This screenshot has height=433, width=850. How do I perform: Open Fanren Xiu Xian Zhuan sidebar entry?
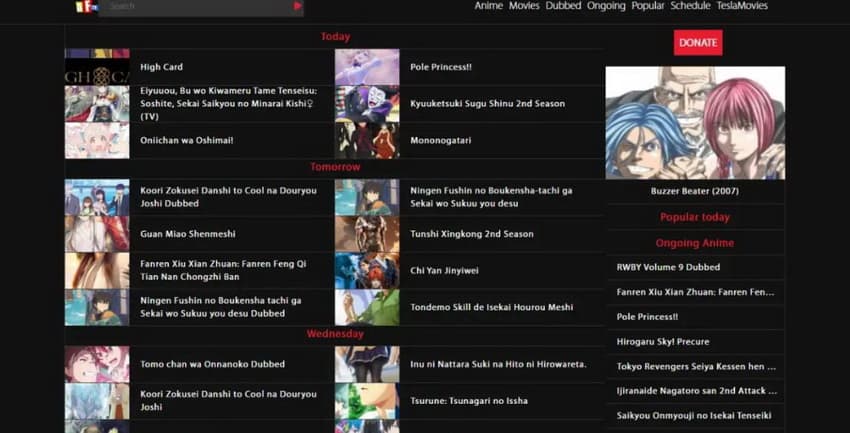pyautogui.click(x=696, y=292)
